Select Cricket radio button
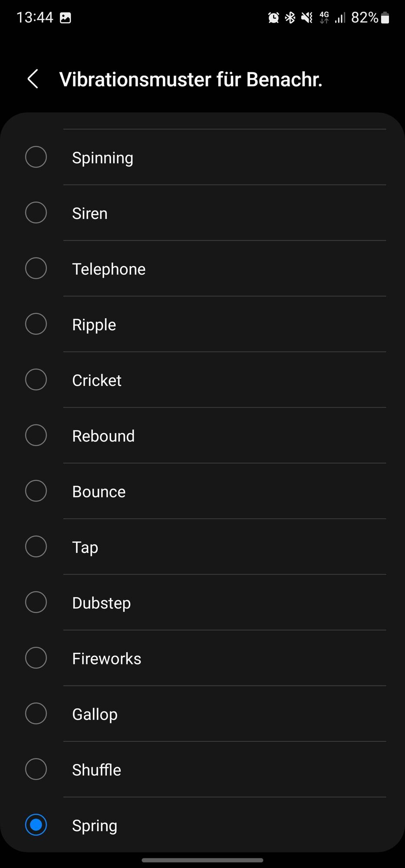 point(36,380)
